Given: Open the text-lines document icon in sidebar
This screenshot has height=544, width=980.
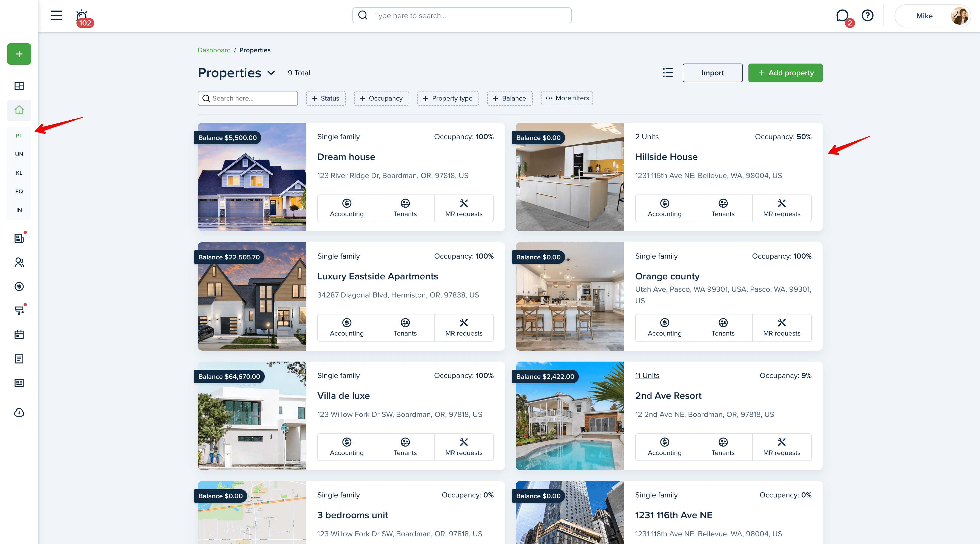Looking at the screenshot, I should coord(19,359).
